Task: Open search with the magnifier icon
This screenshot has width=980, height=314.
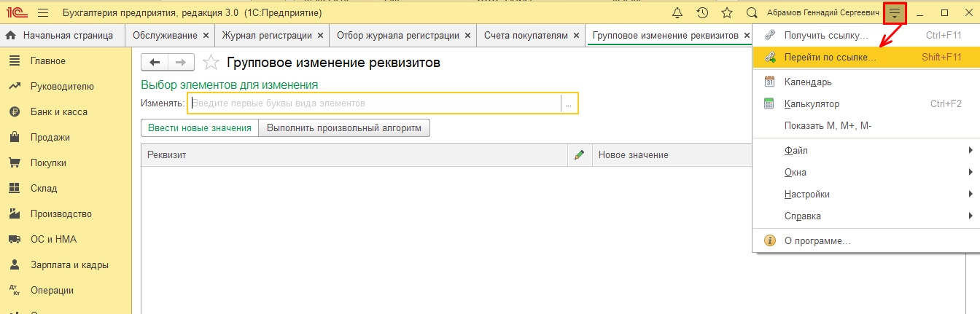Action: 752,13
